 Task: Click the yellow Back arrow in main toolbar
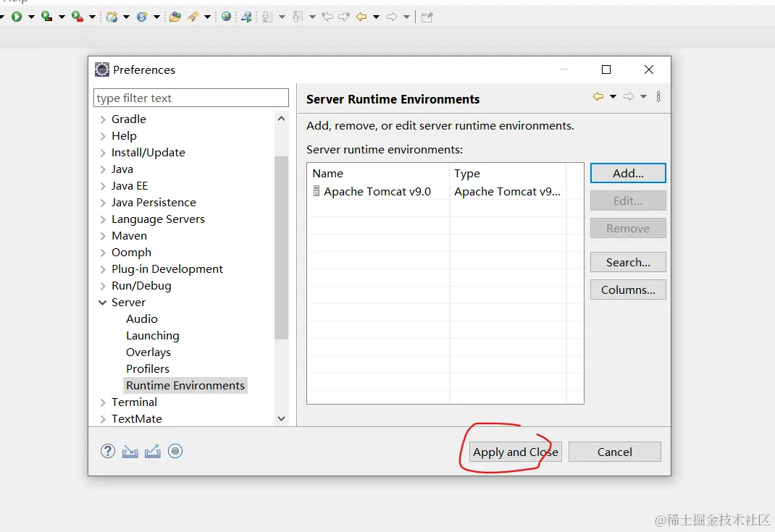[x=361, y=17]
